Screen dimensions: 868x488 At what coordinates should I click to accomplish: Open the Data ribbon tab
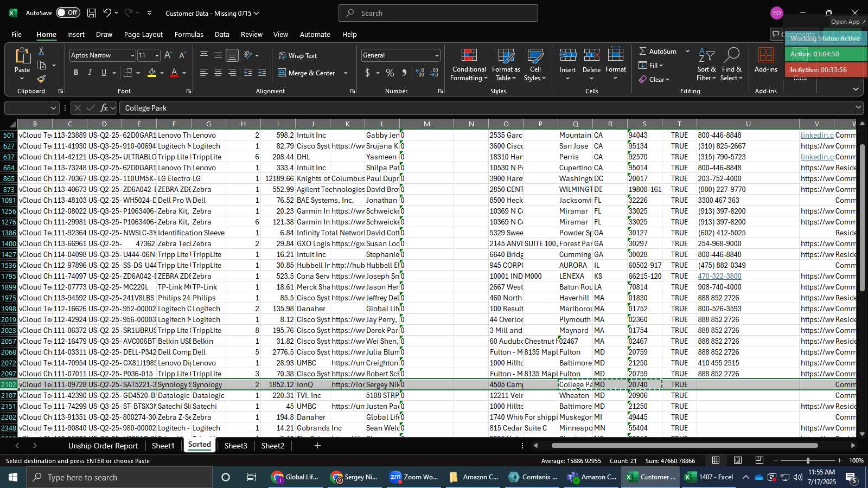[222, 34]
